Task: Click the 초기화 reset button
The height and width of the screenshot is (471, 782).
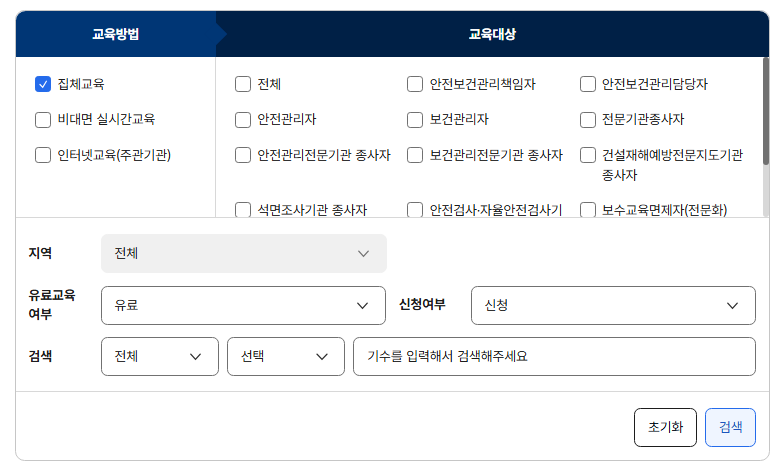Action: [x=665, y=427]
